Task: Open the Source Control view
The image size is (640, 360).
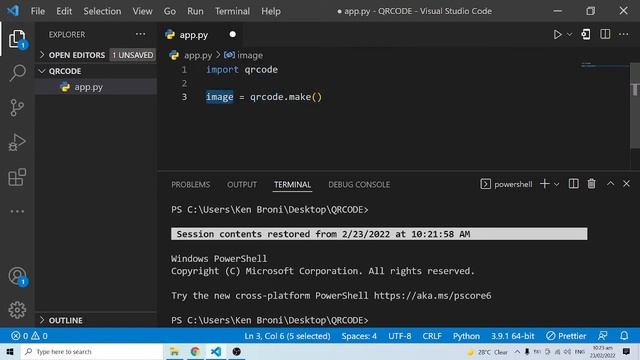Action: [17, 108]
